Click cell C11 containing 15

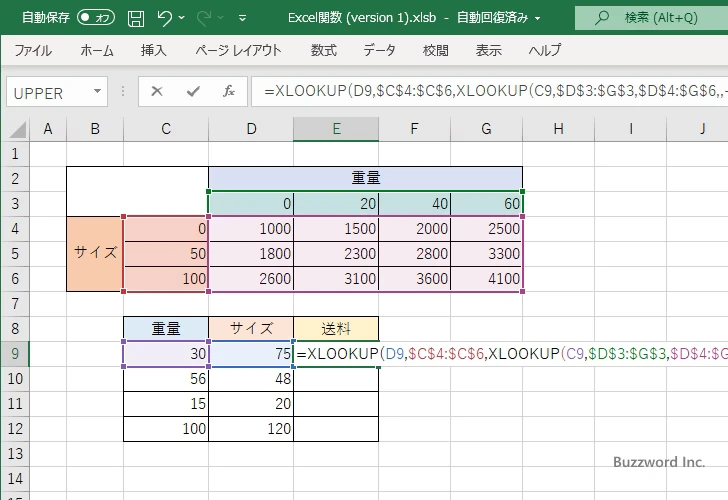pos(166,404)
